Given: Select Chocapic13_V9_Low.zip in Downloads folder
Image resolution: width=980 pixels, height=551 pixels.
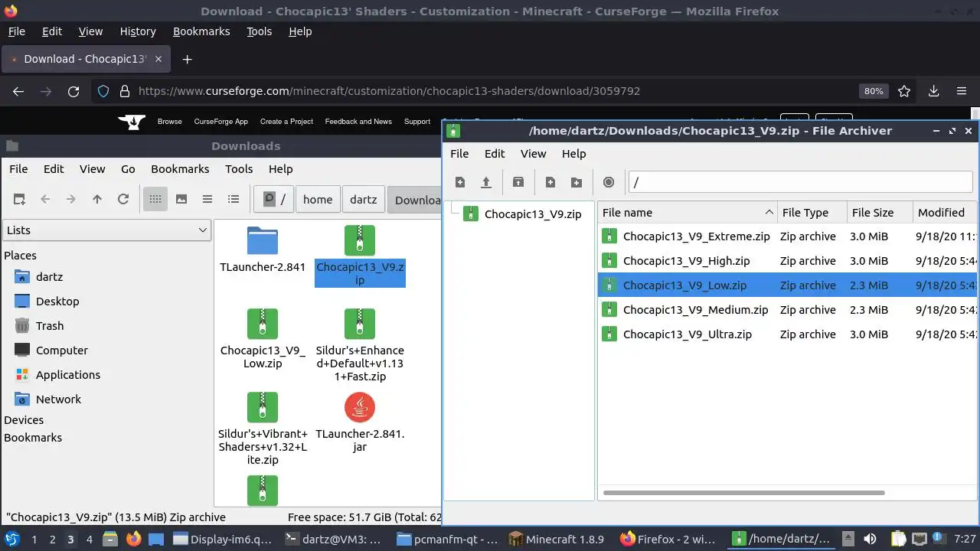Looking at the screenshot, I should point(263,339).
